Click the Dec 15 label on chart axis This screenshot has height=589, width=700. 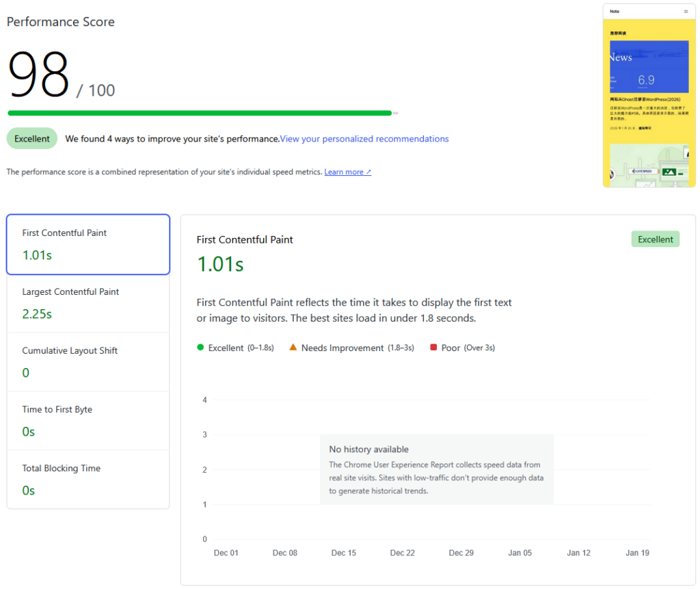343,553
